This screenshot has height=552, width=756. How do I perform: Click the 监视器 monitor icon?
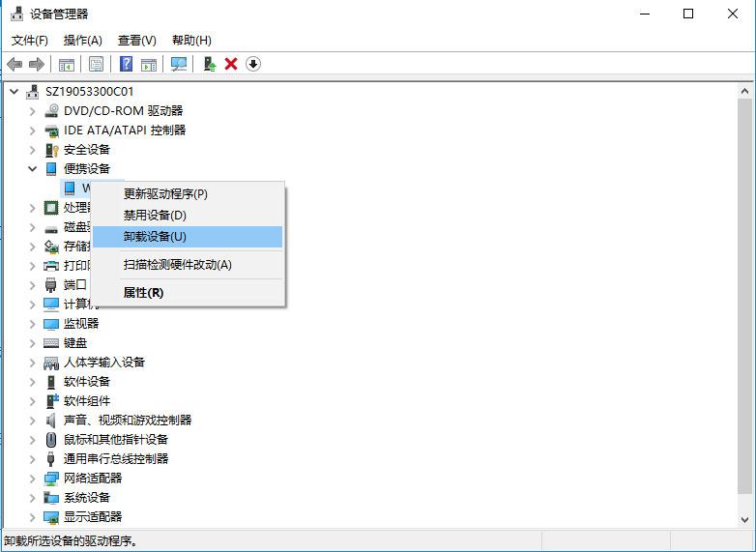pyautogui.click(x=51, y=324)
